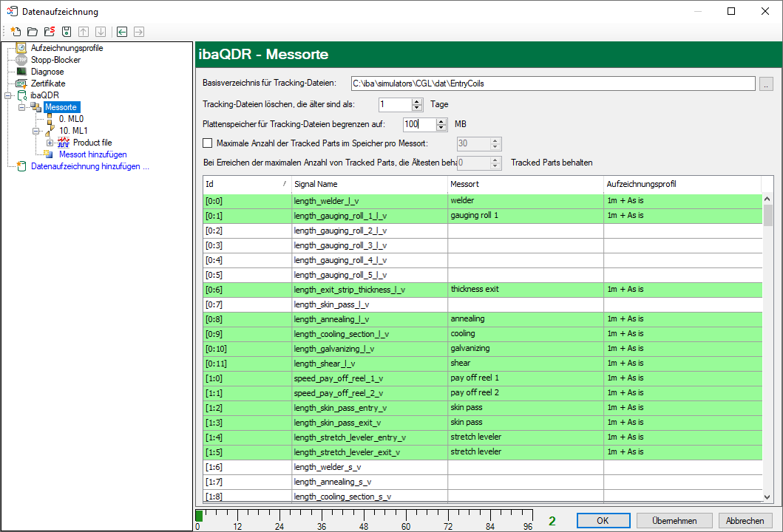Select 1m + As is in shear row
Image resolution: width=783 pixels, height=532 pixels.
682,364
